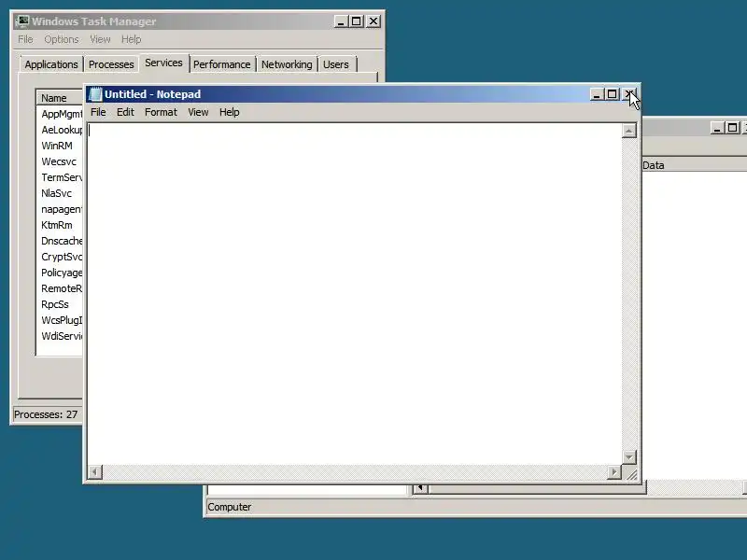Switch to Users tab in Task Manager

[336, 64]
